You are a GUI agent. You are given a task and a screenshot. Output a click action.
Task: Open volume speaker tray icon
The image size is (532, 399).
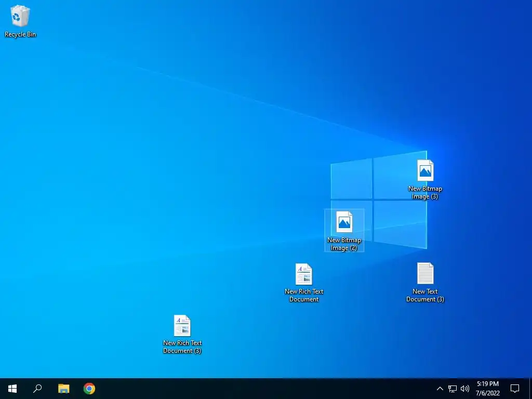465,389
